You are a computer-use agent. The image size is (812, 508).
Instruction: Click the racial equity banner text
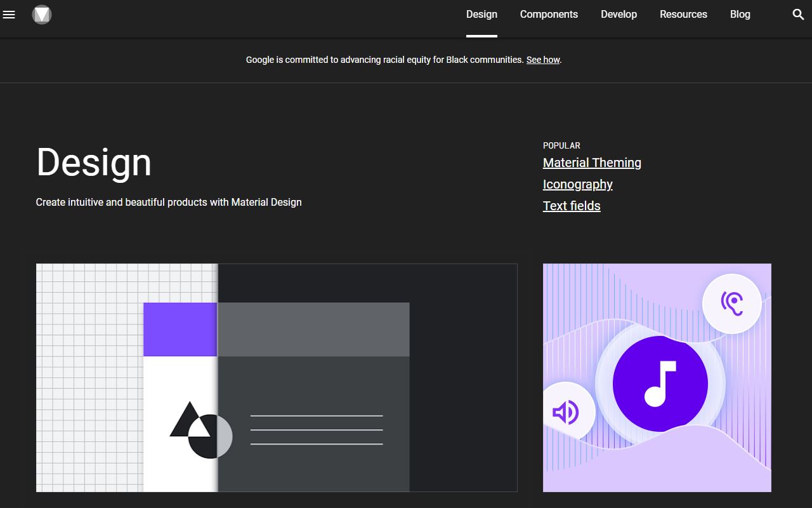pos(403,60)
